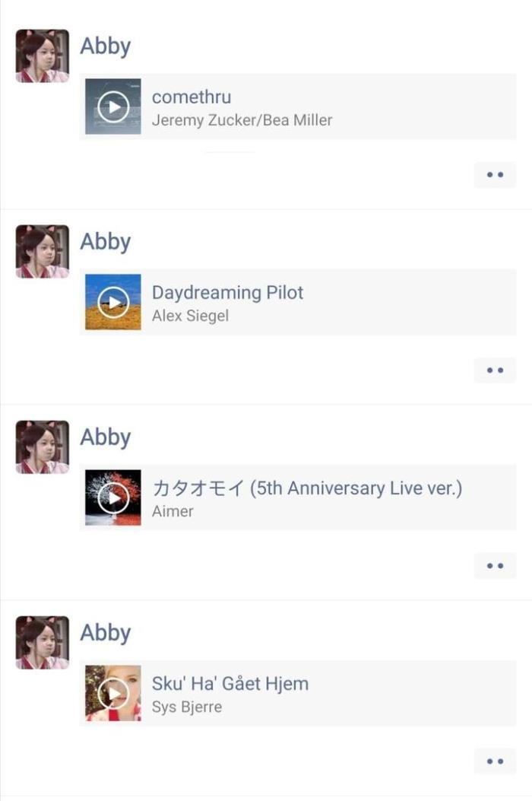Tap the Abby name above comethru

[105, 46]
